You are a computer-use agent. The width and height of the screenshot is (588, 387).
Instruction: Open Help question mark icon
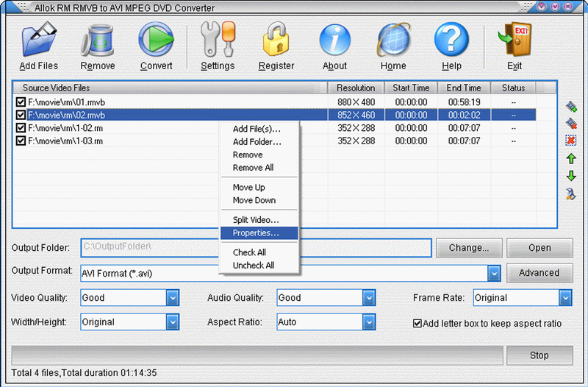pos(451,40)
